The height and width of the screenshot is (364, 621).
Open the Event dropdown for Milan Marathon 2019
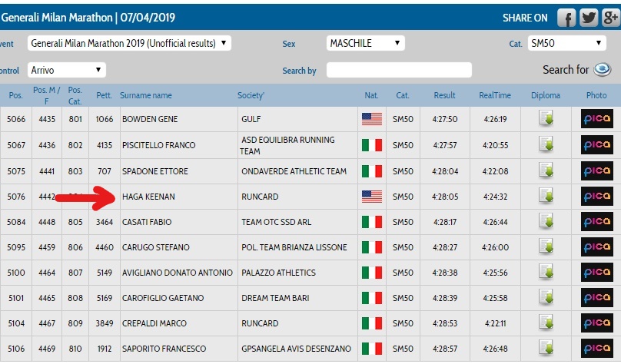[x=129, y=43]
